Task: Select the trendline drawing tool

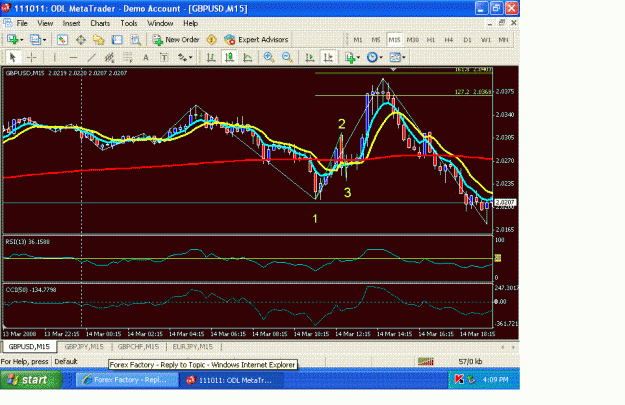Action: coord(91,57)
